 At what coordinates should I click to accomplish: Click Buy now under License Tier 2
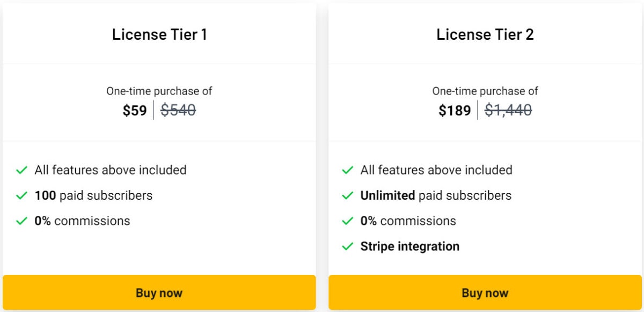[x=485, y=293]
